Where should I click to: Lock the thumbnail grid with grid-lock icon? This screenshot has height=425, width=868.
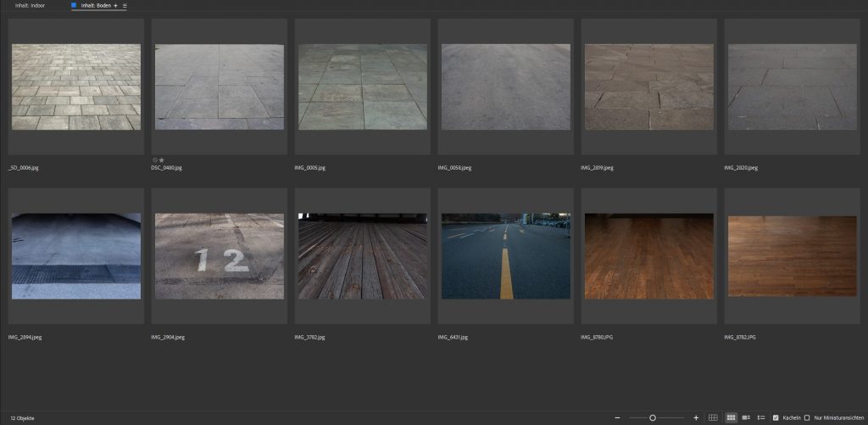point(713,418)
